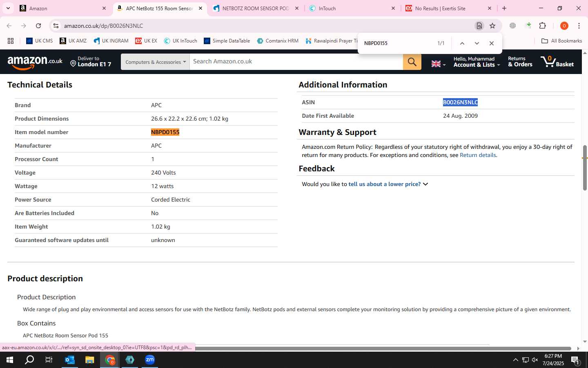588x368 pixels.
Task: Open a new browser tab
Action: tap(504, 8)
